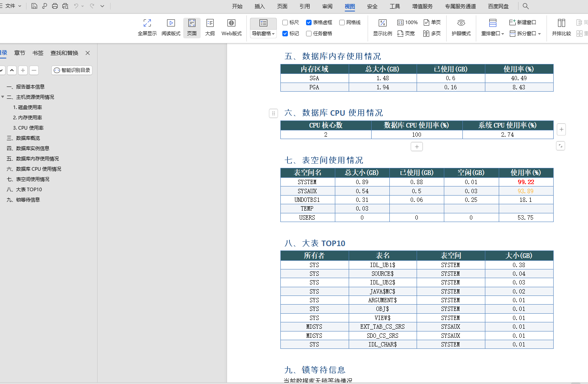
Task: Collapse the 二、主机资源使用情况 tree node
Action: (x=3, y=97)
